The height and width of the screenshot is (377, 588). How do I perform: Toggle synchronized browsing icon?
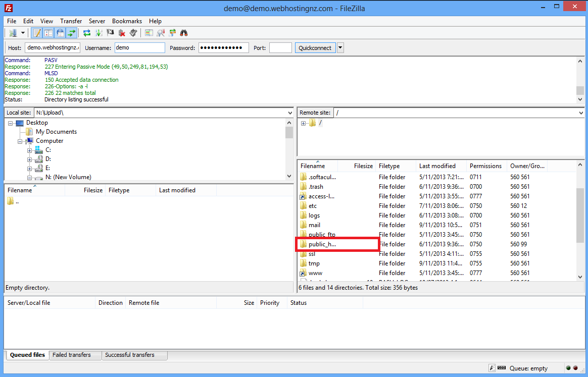click(x=173, y=33)
